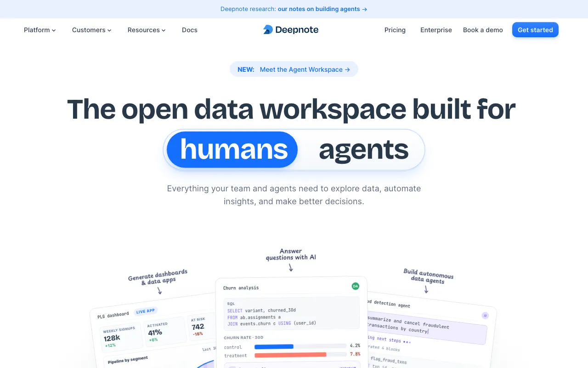Click the green DA avatar in Churn analysis card

pyautogui.click(x=355, y=286)
